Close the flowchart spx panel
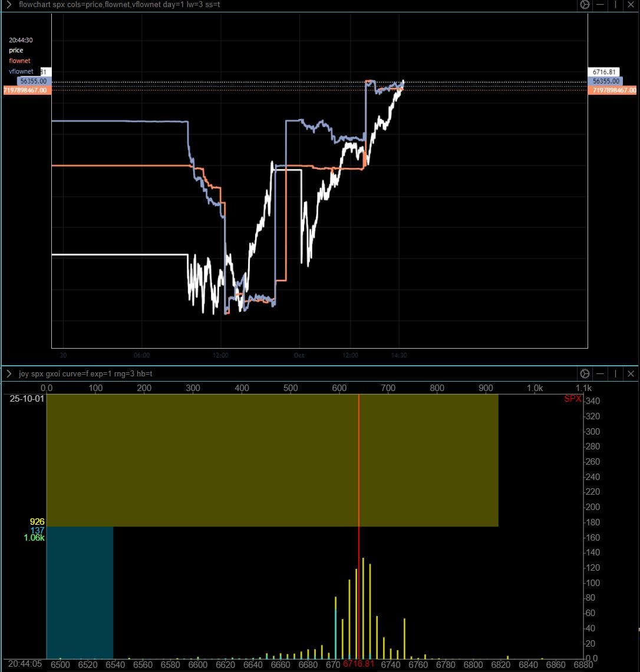This screenshot has width=640, height=672. 631,5
